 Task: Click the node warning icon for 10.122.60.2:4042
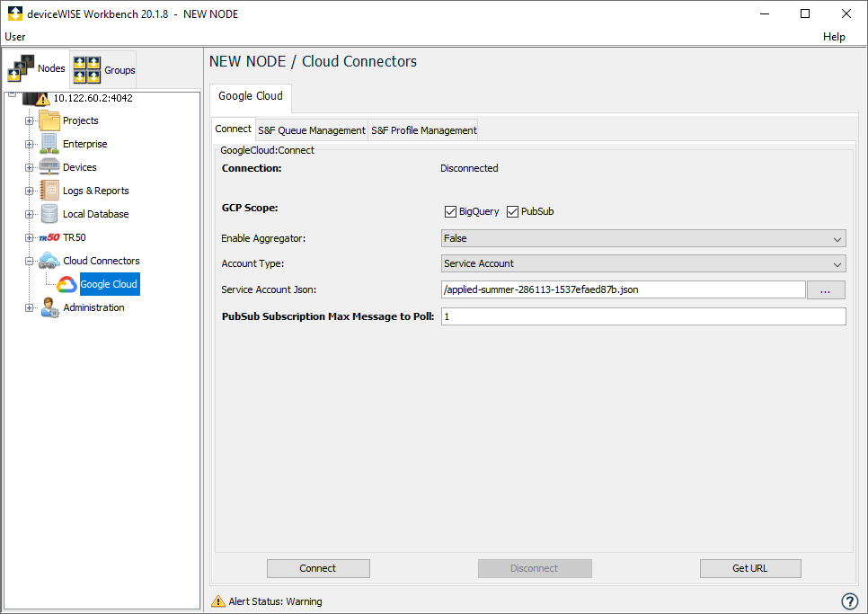[x=42, y=99]
